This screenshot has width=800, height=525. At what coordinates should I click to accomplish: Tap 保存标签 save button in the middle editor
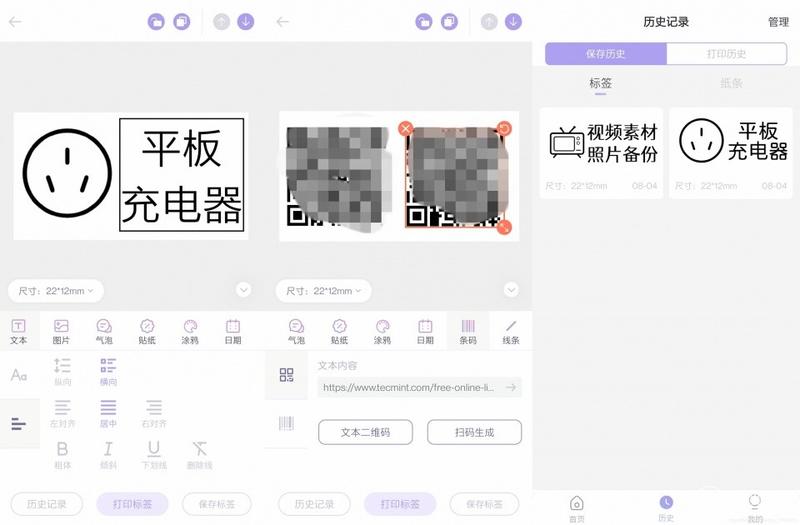tap(484, 504)
